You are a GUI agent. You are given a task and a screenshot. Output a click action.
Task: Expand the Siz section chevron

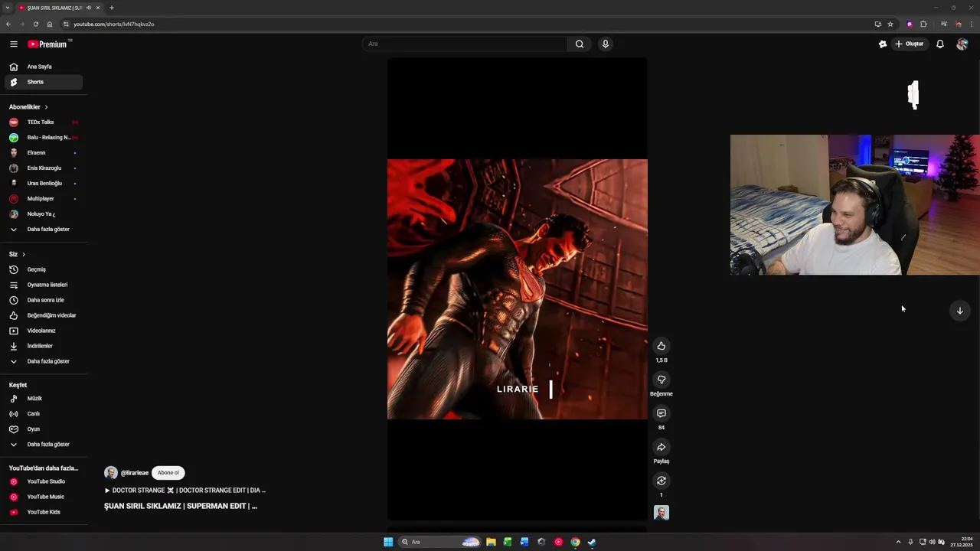click(23, 254)
